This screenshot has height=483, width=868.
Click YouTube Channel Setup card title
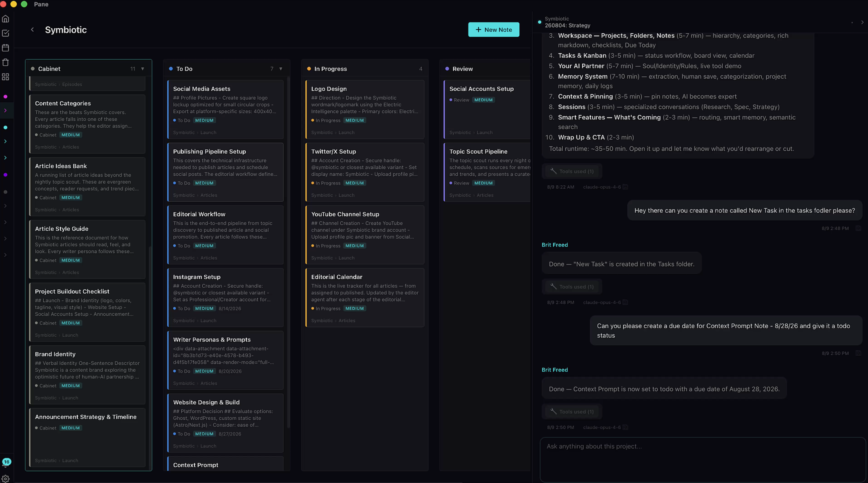coord(345,214)
